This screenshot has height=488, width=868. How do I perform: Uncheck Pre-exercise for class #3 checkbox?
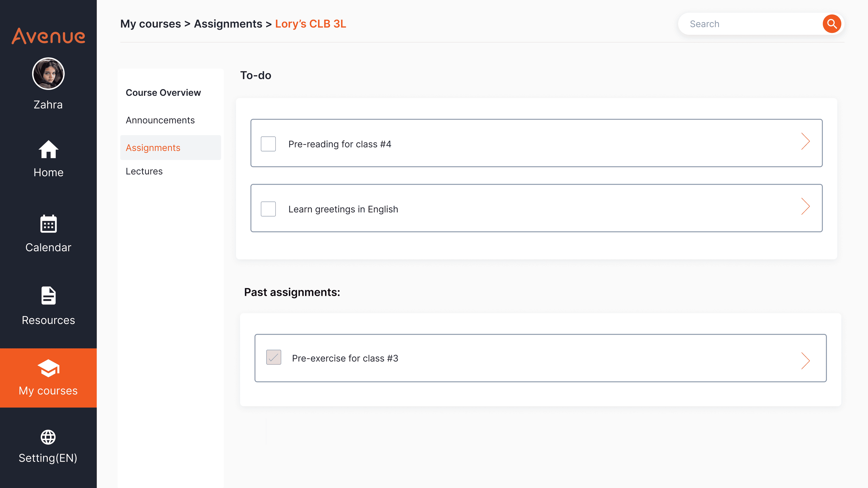click(x=273, y=357)
